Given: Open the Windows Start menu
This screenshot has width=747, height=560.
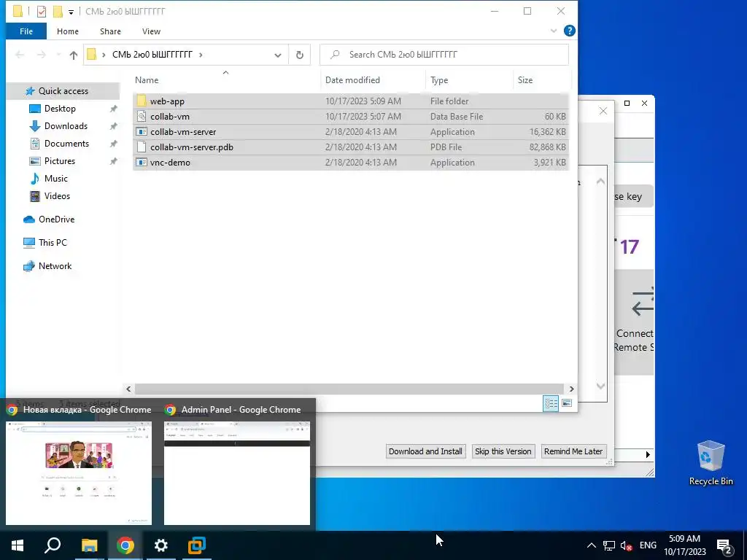Looking at the screenshot, I should (x=18, y=545).
